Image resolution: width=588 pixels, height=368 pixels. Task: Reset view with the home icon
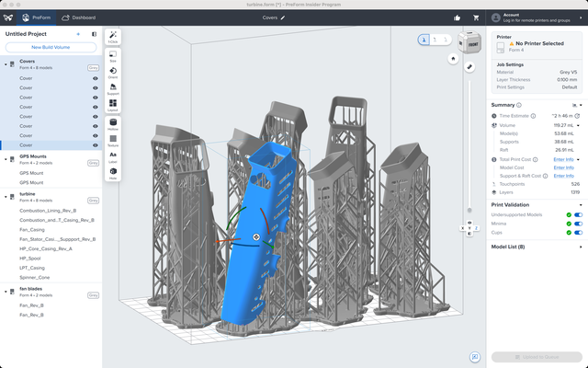pyautogui.click(x=453, y=59)
